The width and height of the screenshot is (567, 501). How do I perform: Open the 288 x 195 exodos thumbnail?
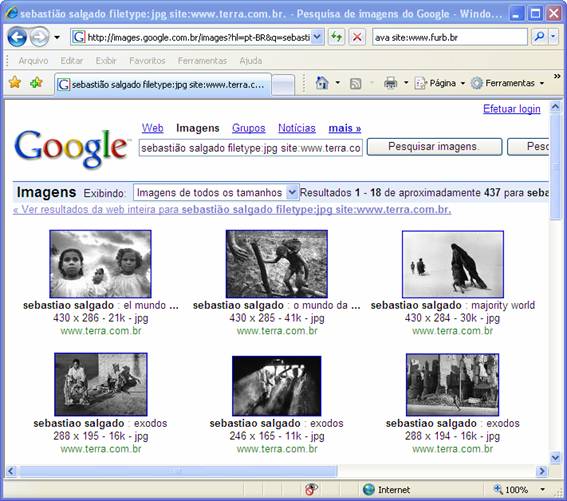(x=101, y=384)
